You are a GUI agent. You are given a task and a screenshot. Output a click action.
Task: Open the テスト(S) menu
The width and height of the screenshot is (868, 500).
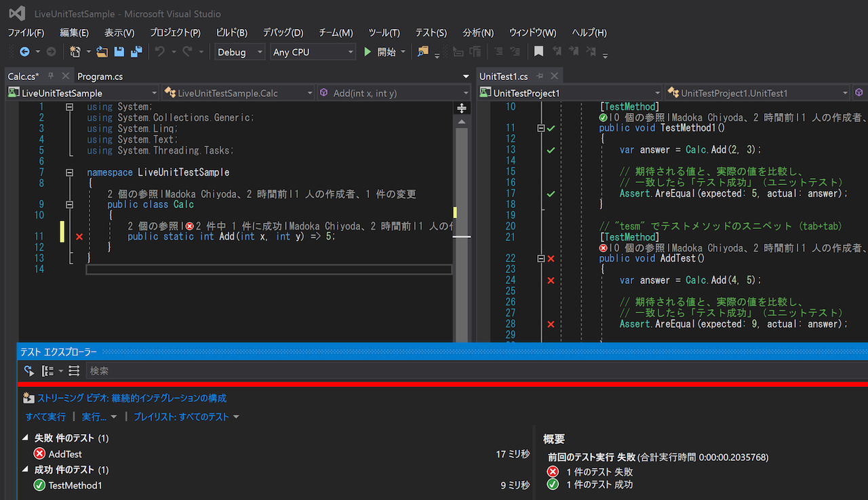[x=431, y=33]
